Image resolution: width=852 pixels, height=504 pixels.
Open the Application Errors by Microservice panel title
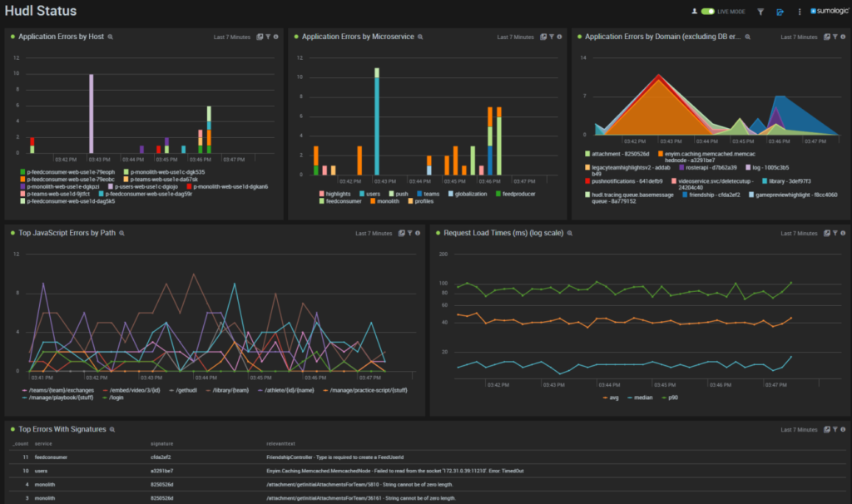358,37
